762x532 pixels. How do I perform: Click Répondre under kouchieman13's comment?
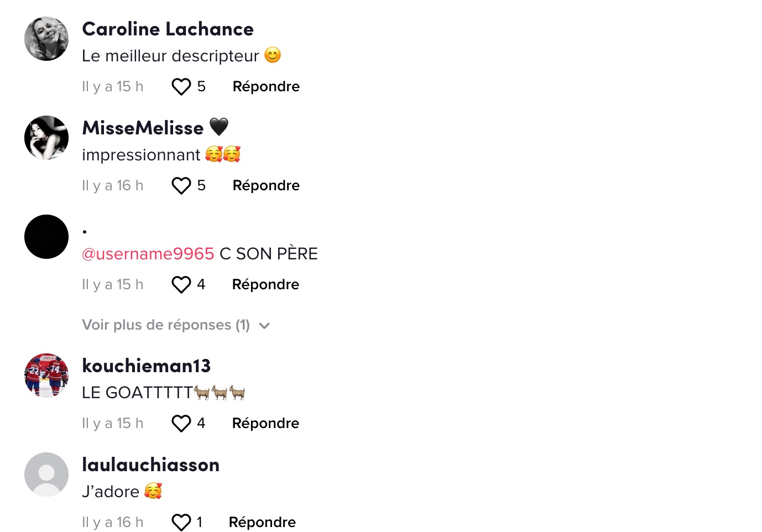(265, 424)
